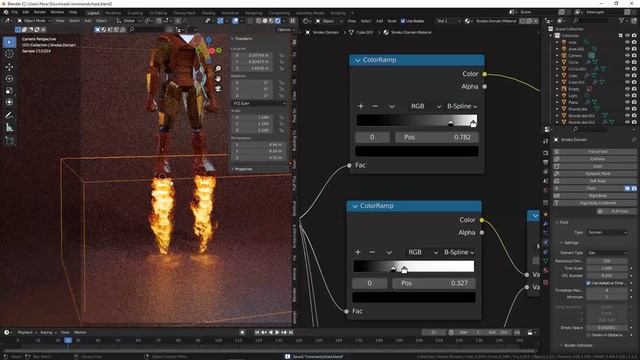Select the Measure tool
Screen dimensions: 640x360
(x=9, y=128)
